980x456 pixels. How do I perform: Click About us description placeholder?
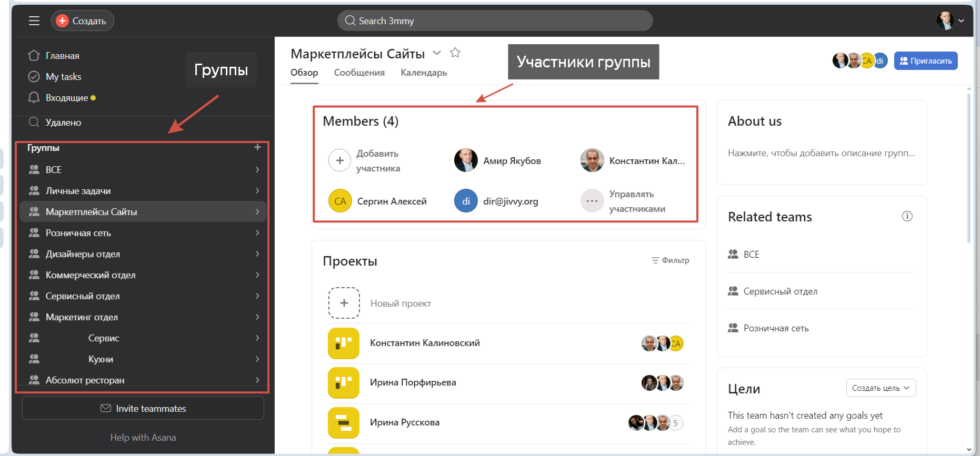pos(821,153)
